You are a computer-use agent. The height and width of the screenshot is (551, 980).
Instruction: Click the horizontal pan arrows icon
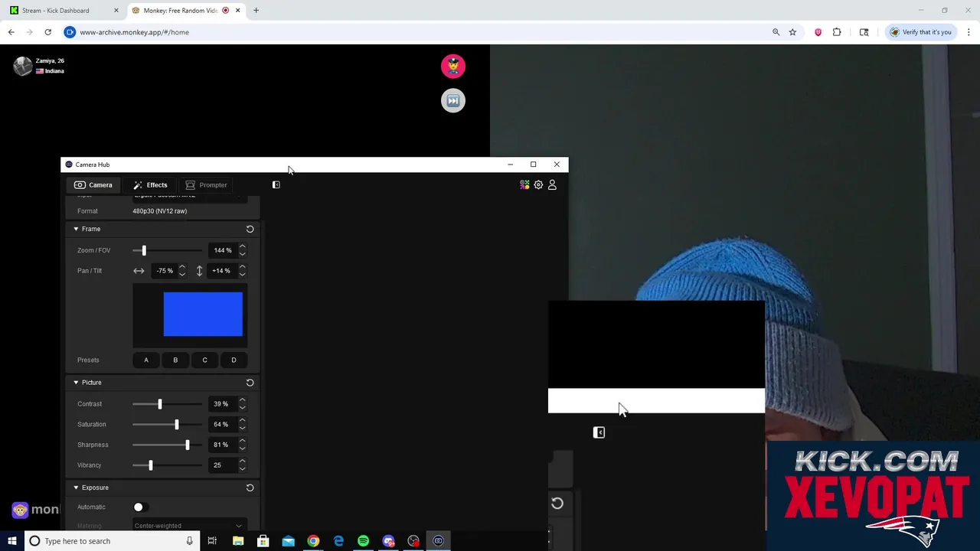[139, 271]
